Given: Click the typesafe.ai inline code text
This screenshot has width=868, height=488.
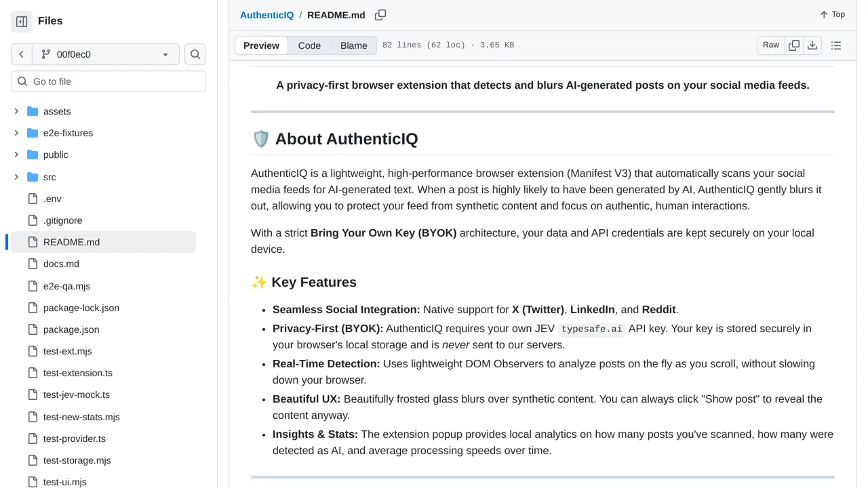Looking at the screenshot, I should click(x=591, y=329).
